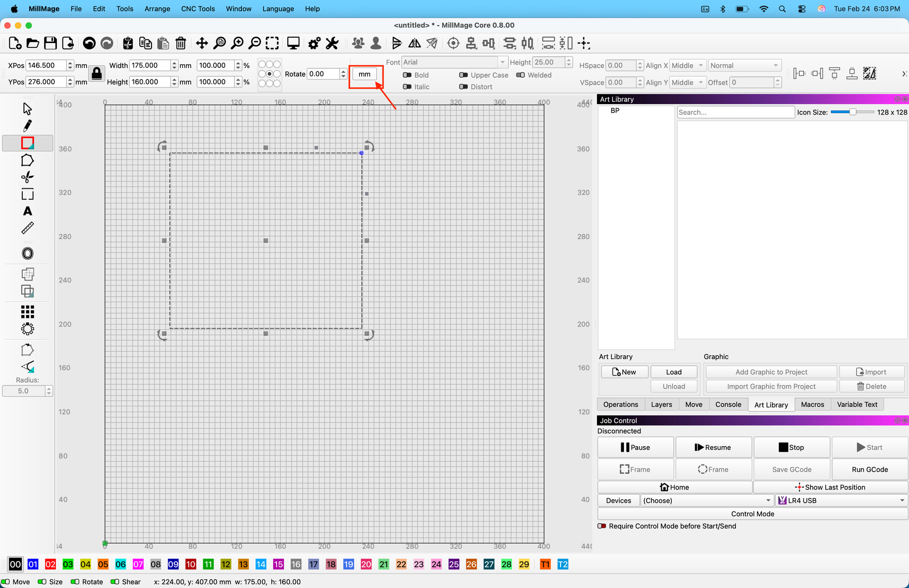Open the Grid Array tool
909x588 pixels.
pyautogui.click(x=27, y=312)
